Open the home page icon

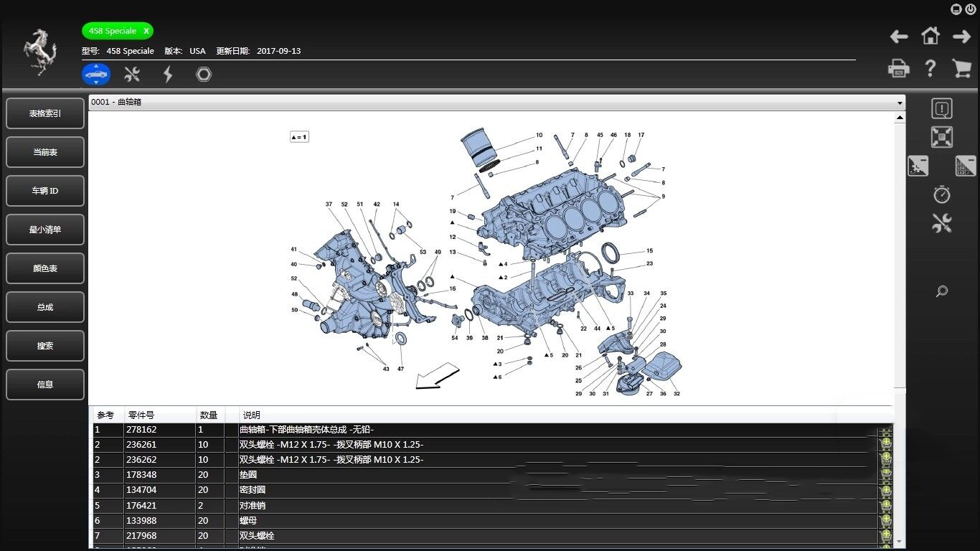click(x=930, y=36)
